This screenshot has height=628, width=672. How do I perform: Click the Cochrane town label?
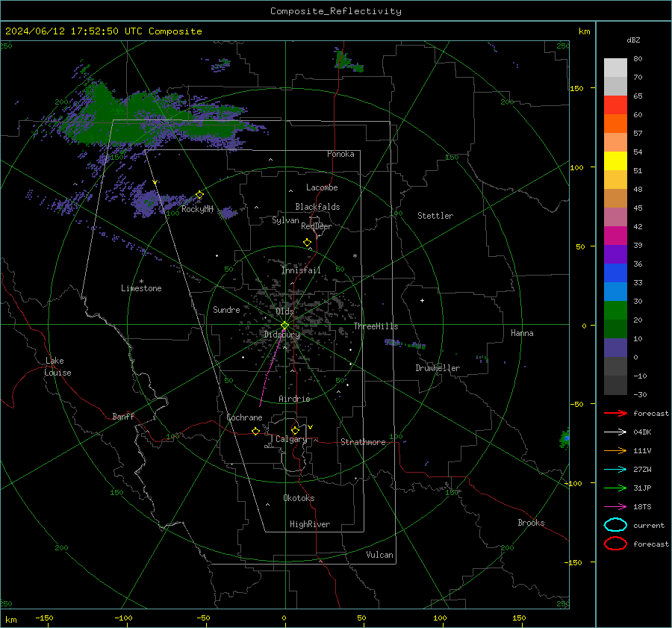click(x=244, y=417)
